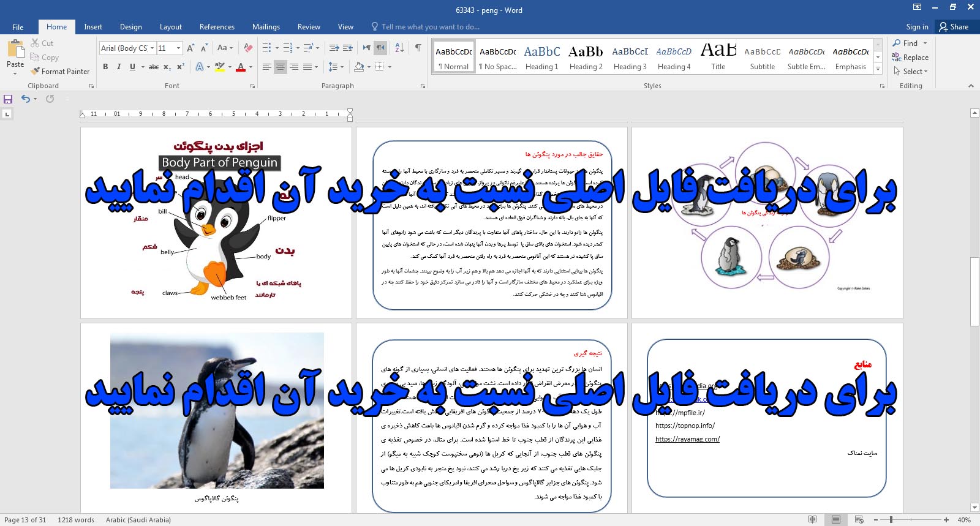Zoom out with the minus button
This screenshot has width=980, height=526.
(x=877, y=520)
